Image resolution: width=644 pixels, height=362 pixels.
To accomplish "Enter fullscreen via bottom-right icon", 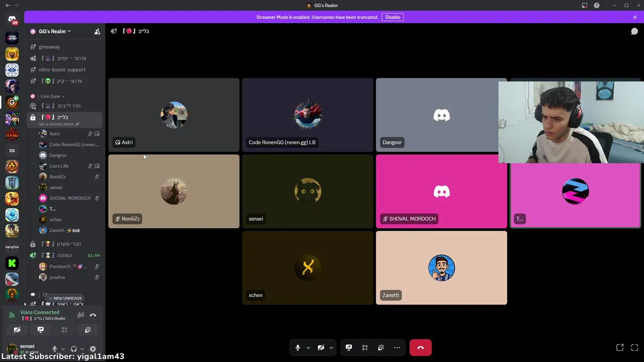I will [x=634, y=347].
